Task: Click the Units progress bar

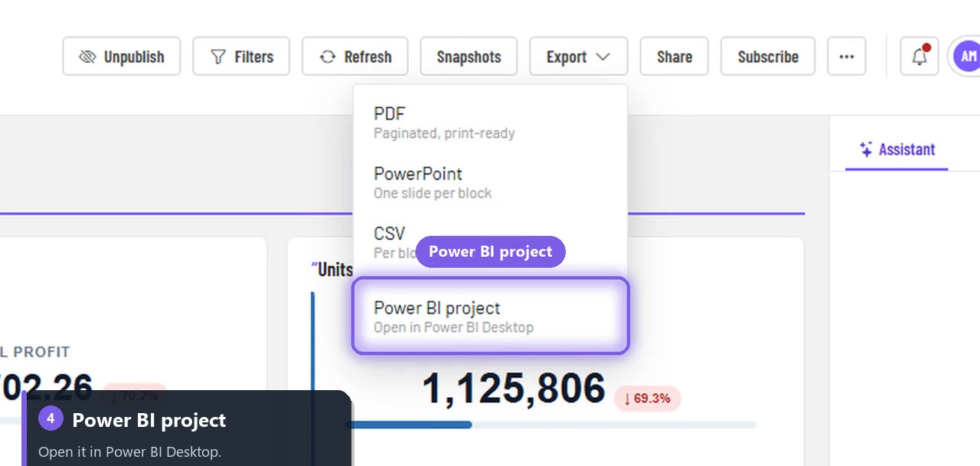Action: [550, 425]
